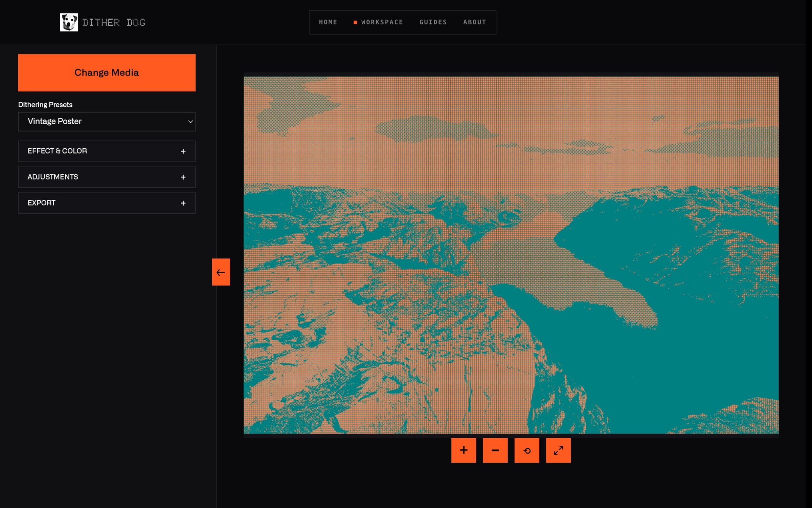Expand the Effect & Color section

click(107, 151)
